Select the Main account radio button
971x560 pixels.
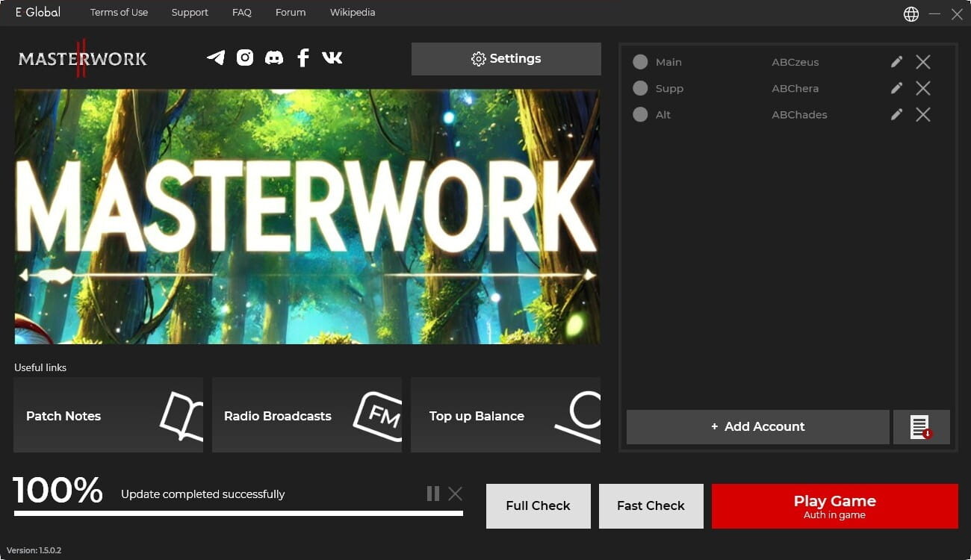pyautogui.click(x=640, y=62)
